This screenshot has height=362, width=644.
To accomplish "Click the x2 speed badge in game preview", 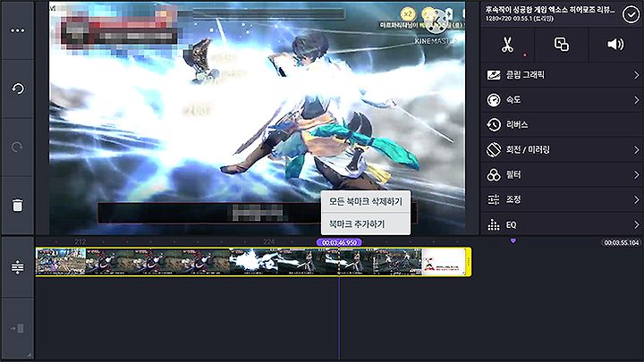I will point(408,14).
